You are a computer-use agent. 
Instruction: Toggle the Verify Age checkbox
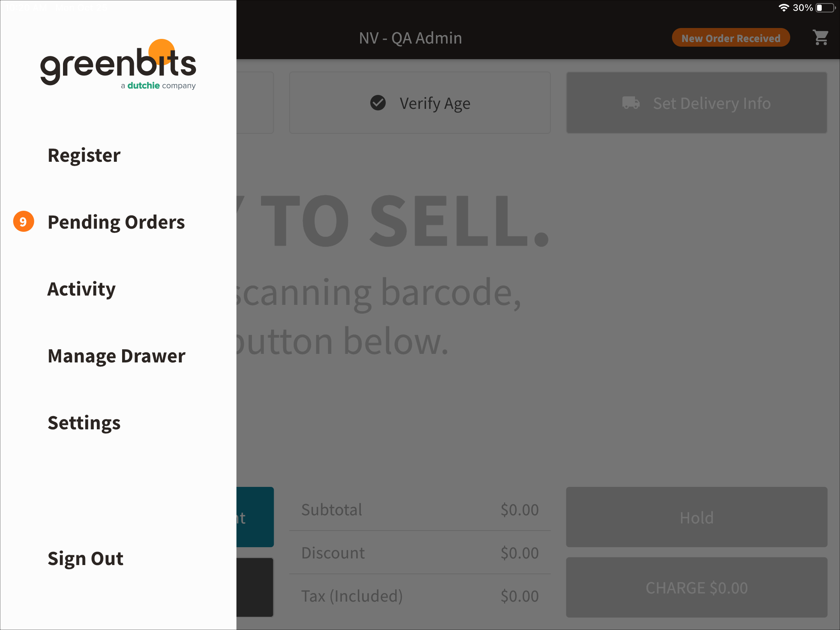click(x=378, y=103)
